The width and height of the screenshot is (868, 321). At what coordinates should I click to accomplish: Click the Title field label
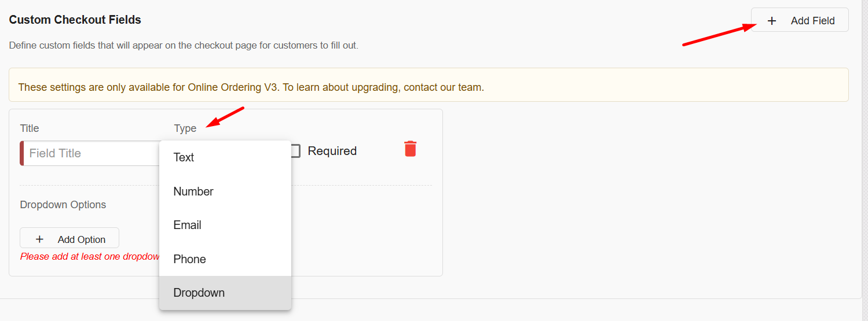coord(30,128)
